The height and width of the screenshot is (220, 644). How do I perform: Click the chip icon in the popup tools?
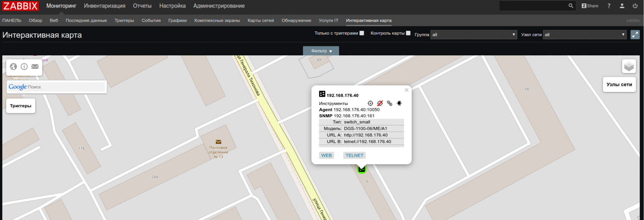399,103
